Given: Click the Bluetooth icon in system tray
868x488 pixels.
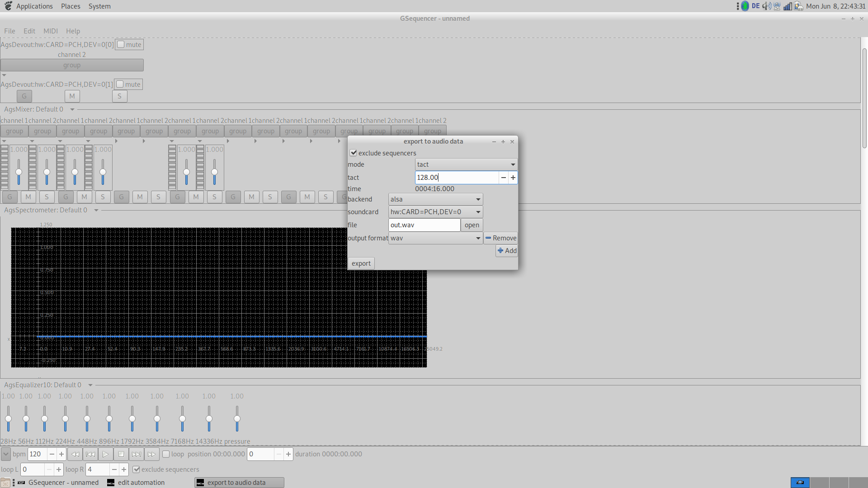Looking at the screenshot, I should pos(745,6).
